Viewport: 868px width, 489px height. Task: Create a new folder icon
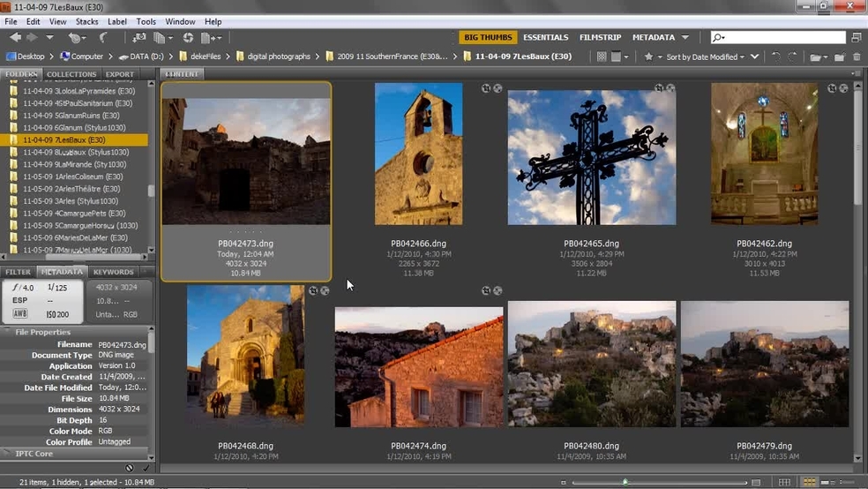(x=840, y=56)
